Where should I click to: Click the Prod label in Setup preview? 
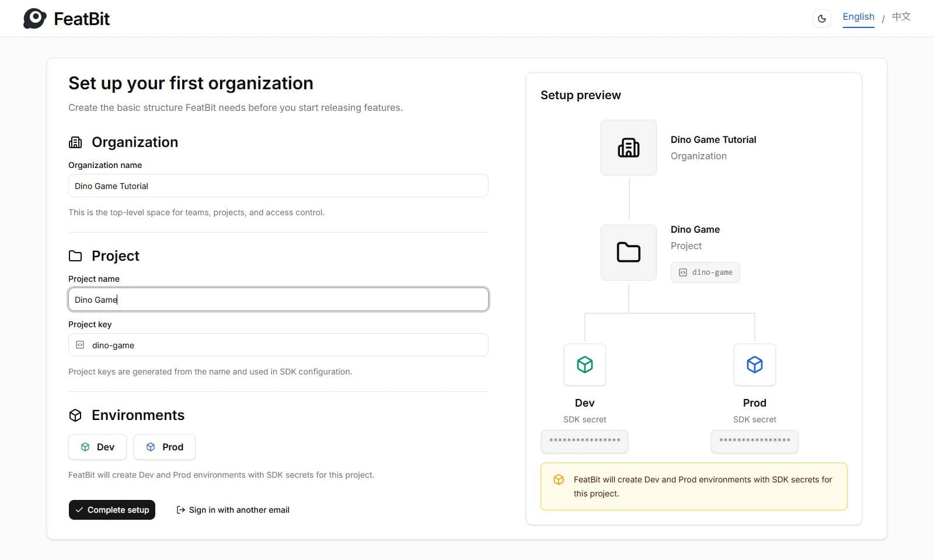pyautogui.click(x=755, y=403)
